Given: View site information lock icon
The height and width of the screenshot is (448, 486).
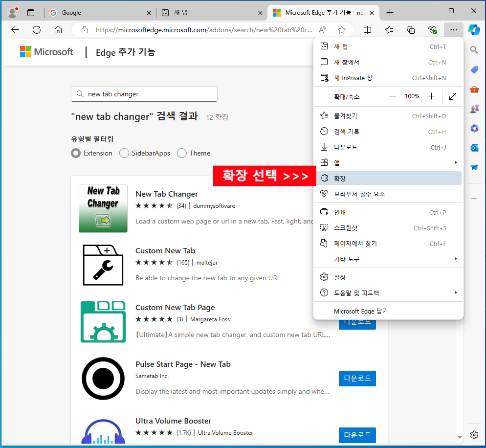Looking at the screenshot, I should pyautogui.click(x=84, y=30).
